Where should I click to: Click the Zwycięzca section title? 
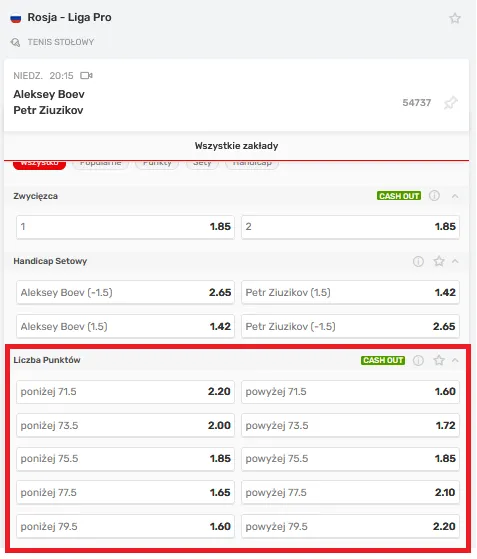click(36, 196)
